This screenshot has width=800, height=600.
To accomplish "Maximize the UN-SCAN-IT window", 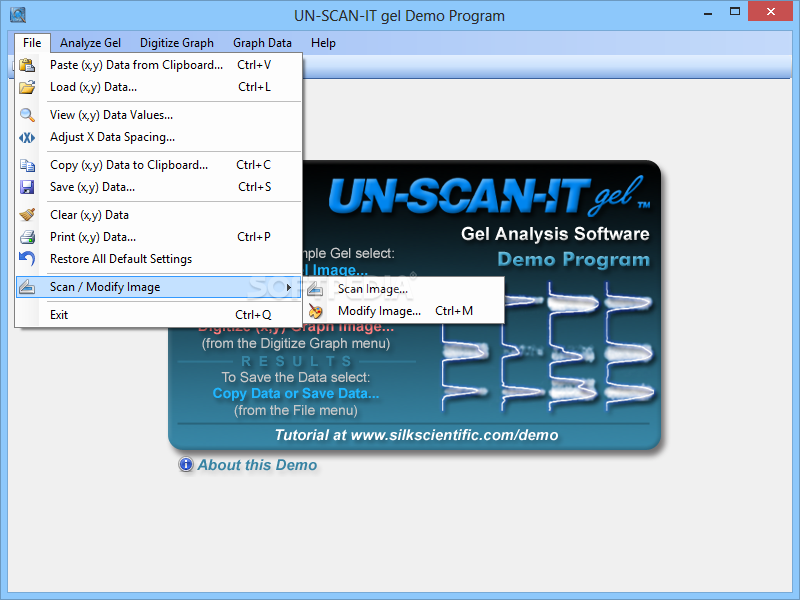I will 735,12.
